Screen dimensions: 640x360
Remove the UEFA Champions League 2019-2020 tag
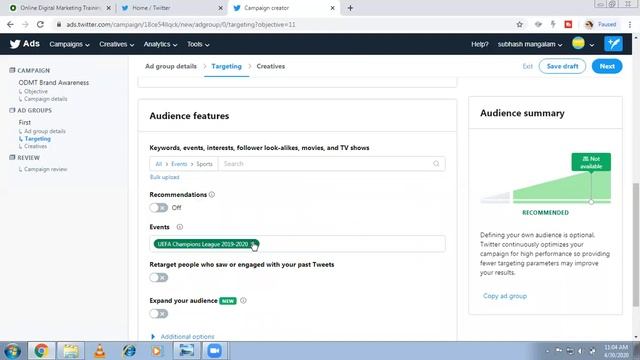coord(253,244)
